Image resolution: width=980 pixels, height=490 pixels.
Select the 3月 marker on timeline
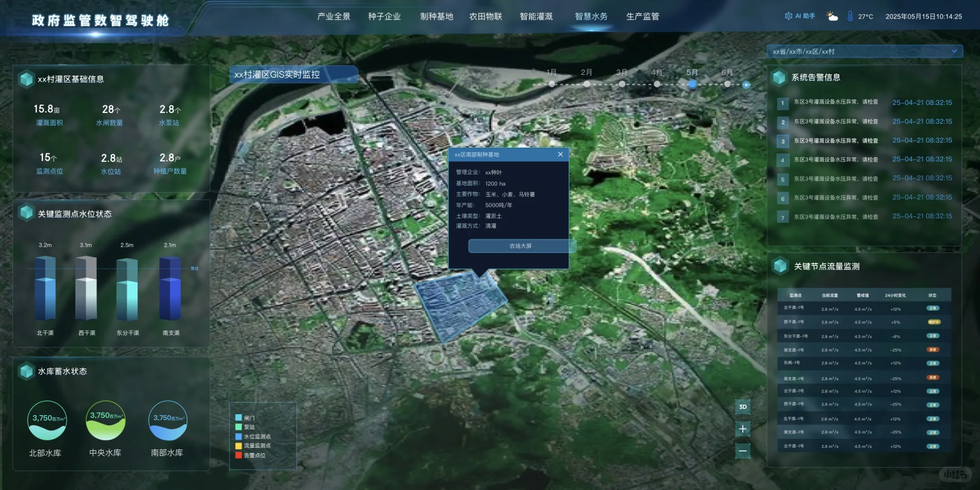[x=622, y=84]
